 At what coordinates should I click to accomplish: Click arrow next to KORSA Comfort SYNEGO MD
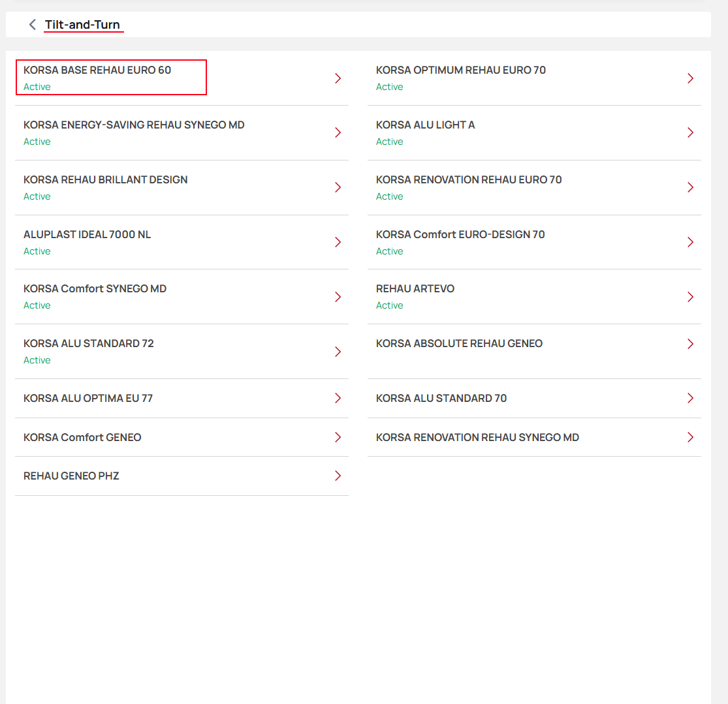[x=338, y=297]
